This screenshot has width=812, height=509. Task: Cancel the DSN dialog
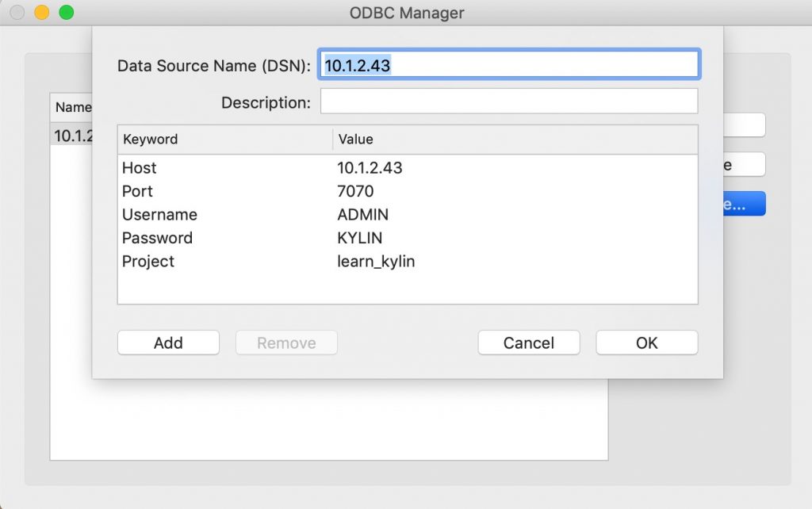528,343
